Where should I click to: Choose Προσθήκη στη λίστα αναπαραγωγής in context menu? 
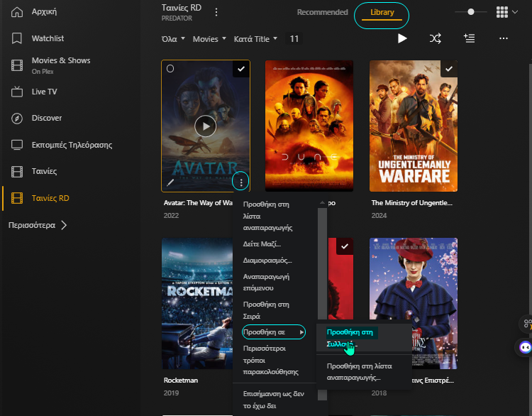point(275,216)
